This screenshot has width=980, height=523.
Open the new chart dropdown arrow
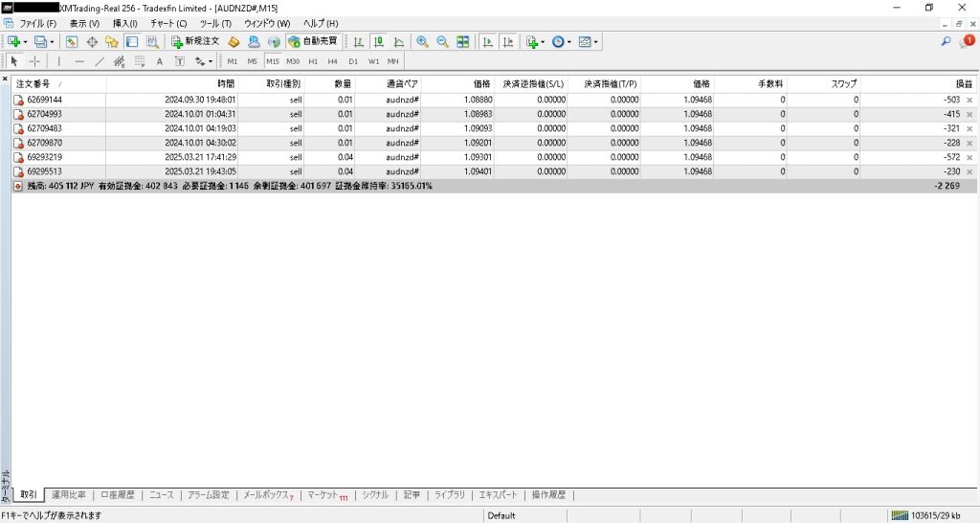tap(25, 42)
